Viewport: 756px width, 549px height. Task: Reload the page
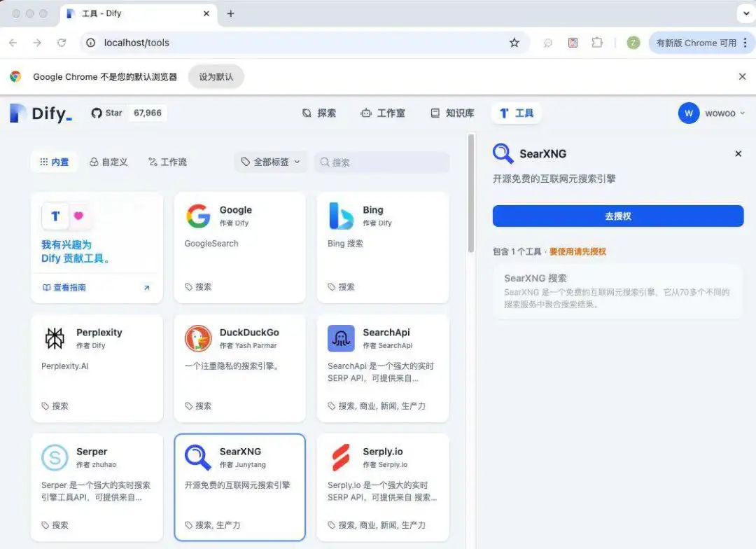62,43
